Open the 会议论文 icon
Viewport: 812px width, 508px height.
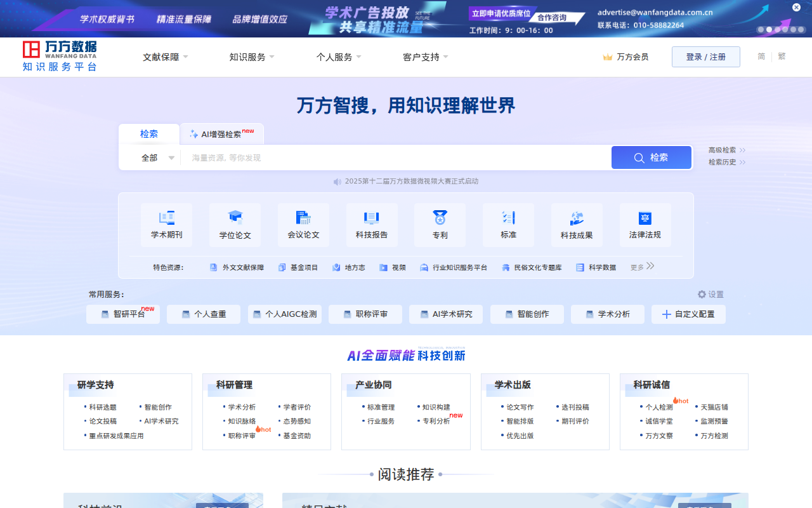[x=303, y=218]
